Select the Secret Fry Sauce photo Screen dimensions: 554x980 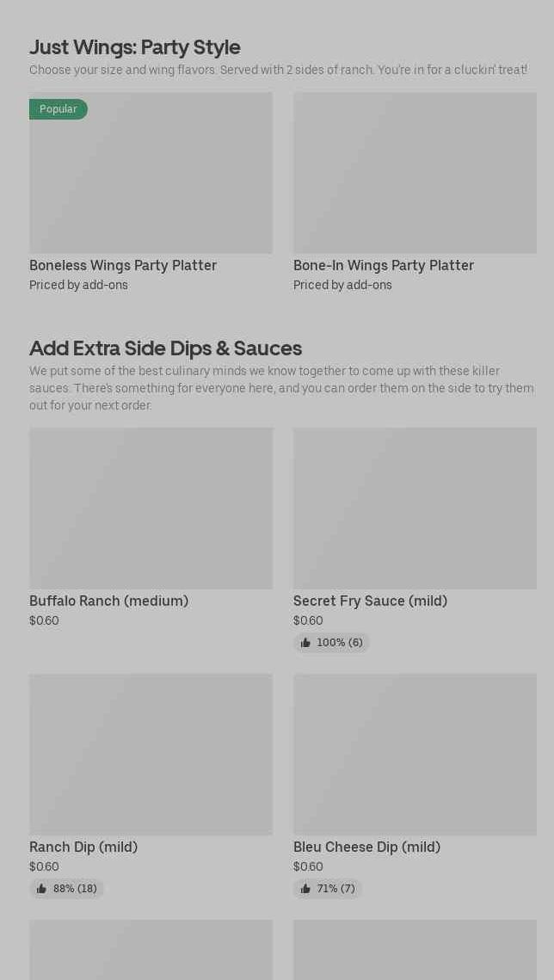[415, 508]
